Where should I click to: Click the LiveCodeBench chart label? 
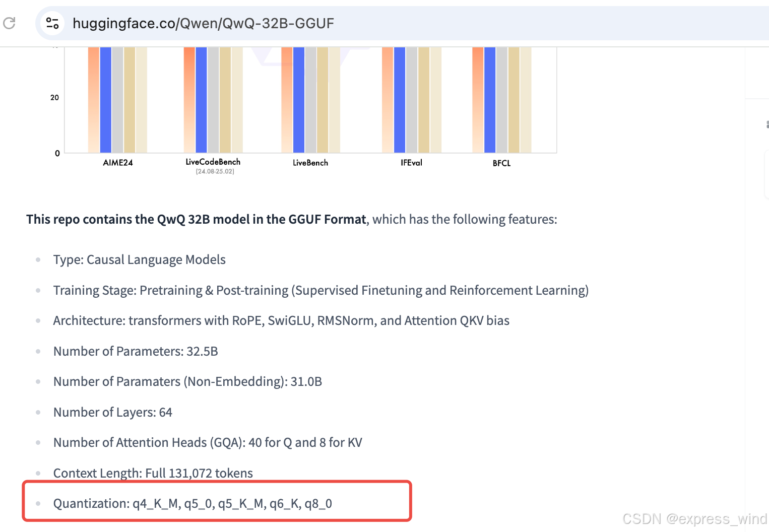[213, 162]
